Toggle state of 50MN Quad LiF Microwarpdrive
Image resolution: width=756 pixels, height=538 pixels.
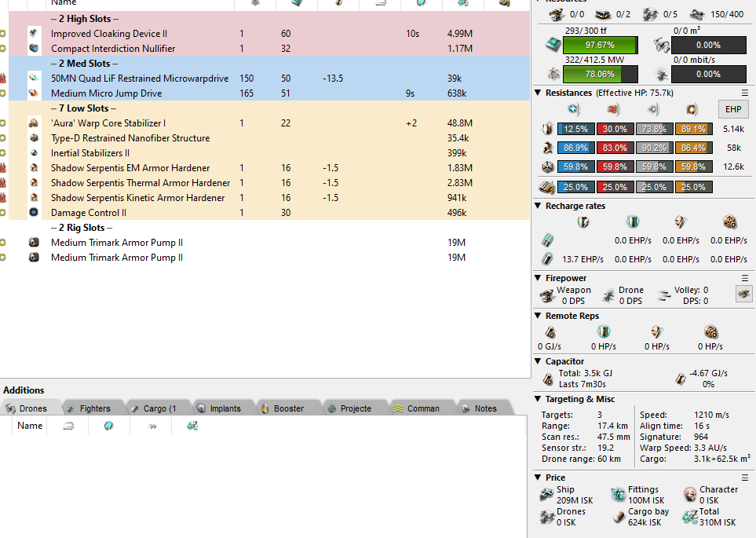coord(3,79)
